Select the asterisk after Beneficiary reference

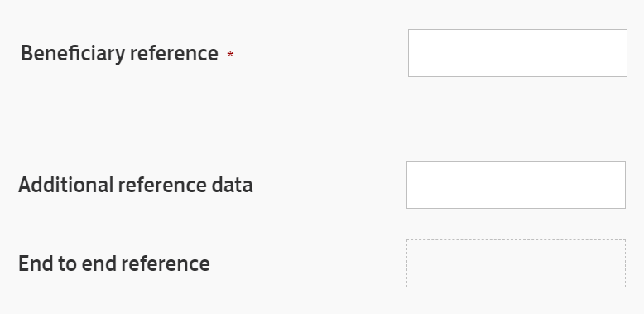230,54
